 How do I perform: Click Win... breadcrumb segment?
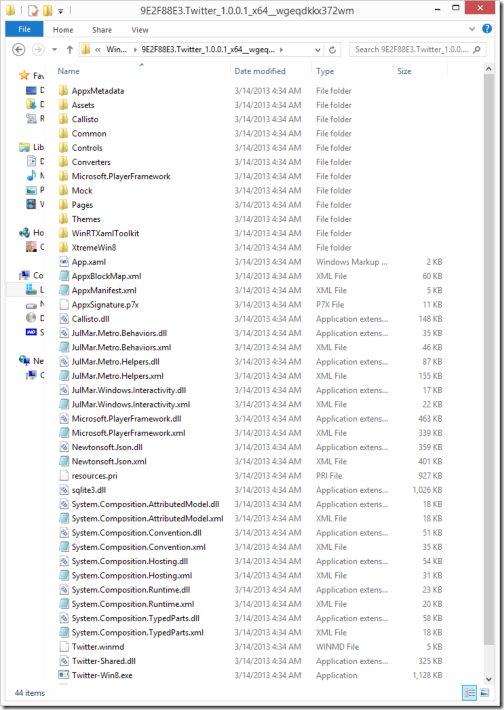point(116,50)
